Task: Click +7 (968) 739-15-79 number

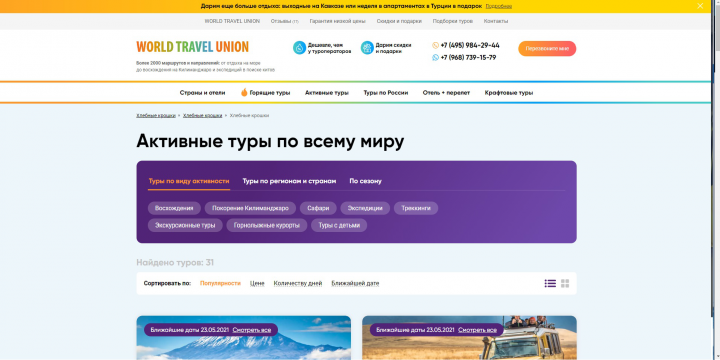Action: 468,57
